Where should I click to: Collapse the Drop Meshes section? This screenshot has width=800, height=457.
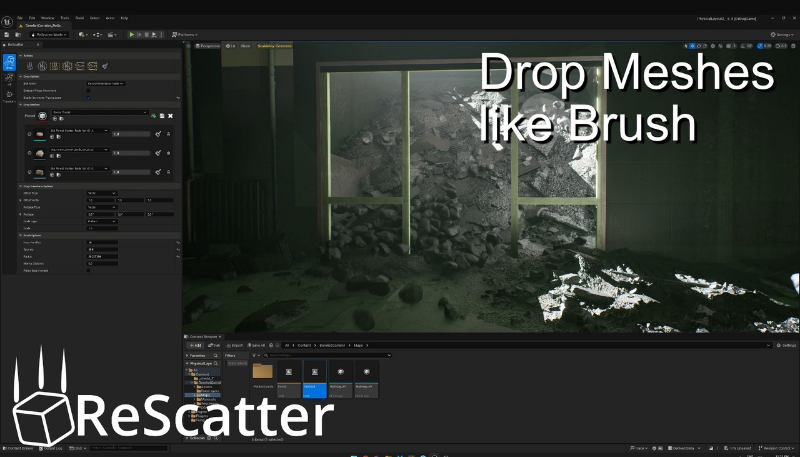(21, 105)
